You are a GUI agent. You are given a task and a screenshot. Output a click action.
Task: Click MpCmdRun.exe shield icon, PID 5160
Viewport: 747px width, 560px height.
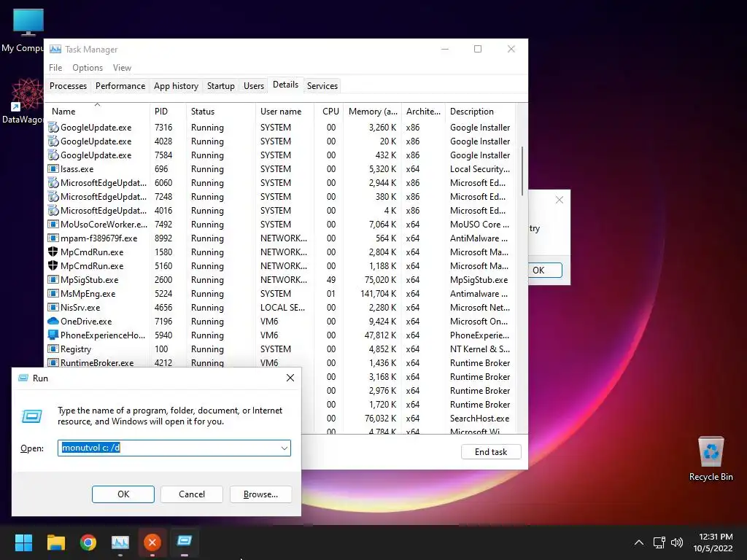pyautogui.click(x=53, y=265)
